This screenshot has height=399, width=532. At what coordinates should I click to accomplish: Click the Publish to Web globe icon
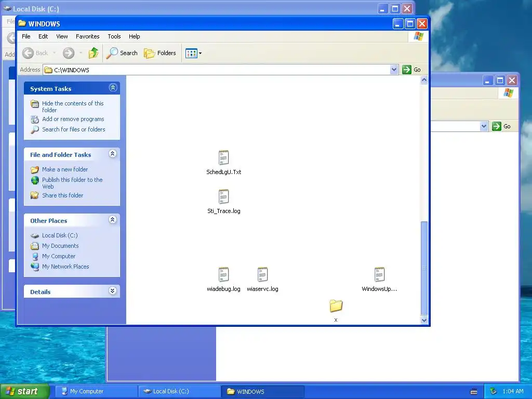coord(35,180)
